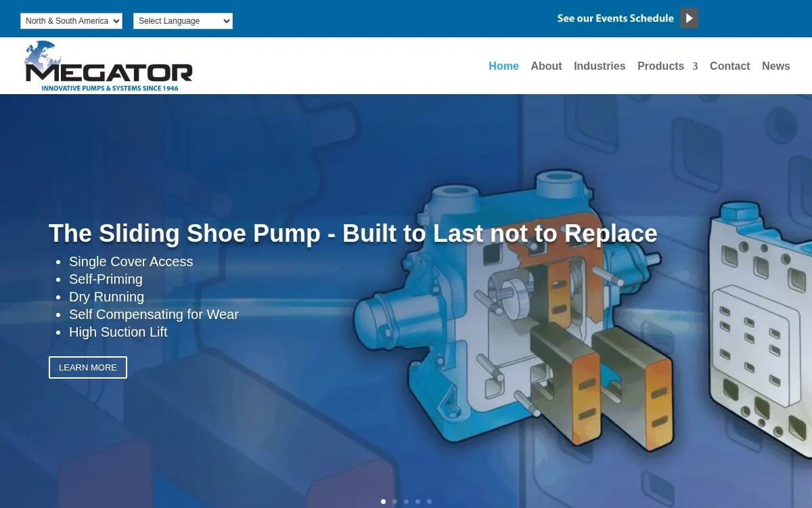Click the Dry Running bullet text
Viewport: 812px width, 508px height.
click(x=106, y=297)
